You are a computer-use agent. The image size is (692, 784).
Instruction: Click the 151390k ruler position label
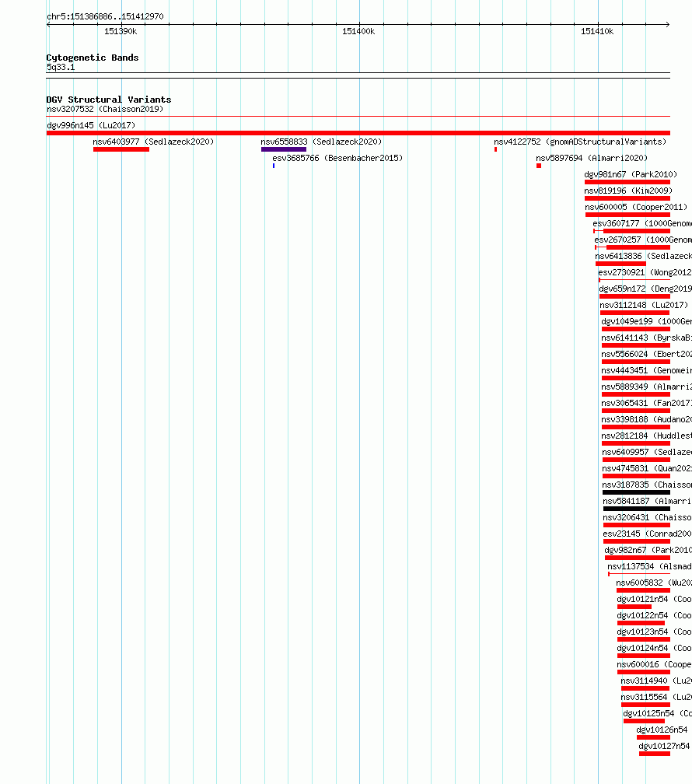[x=121, y=31]
